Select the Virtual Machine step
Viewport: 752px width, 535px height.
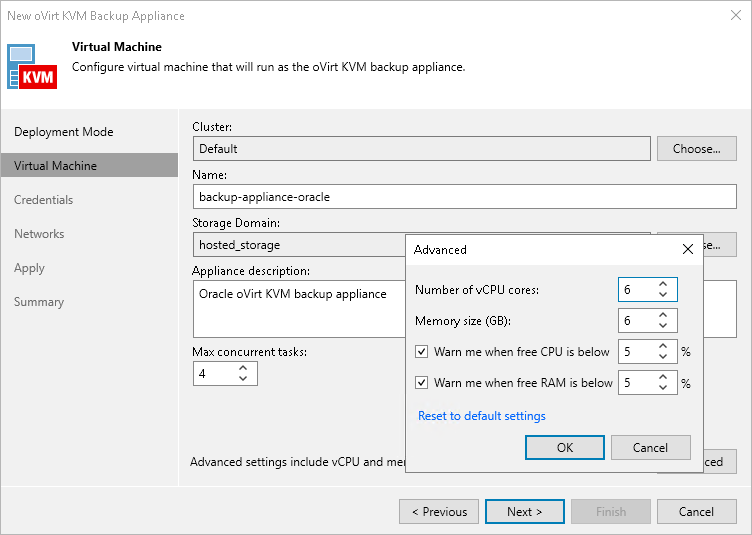point(89,165)
